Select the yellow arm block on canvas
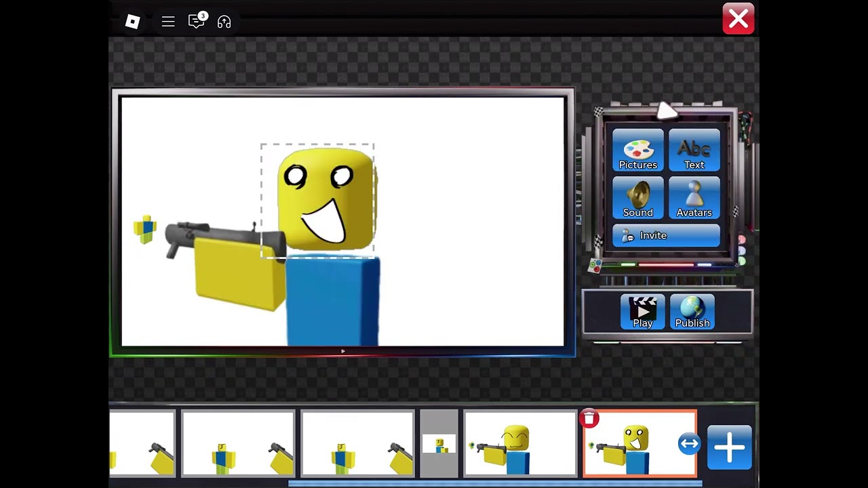 point(239,274)
